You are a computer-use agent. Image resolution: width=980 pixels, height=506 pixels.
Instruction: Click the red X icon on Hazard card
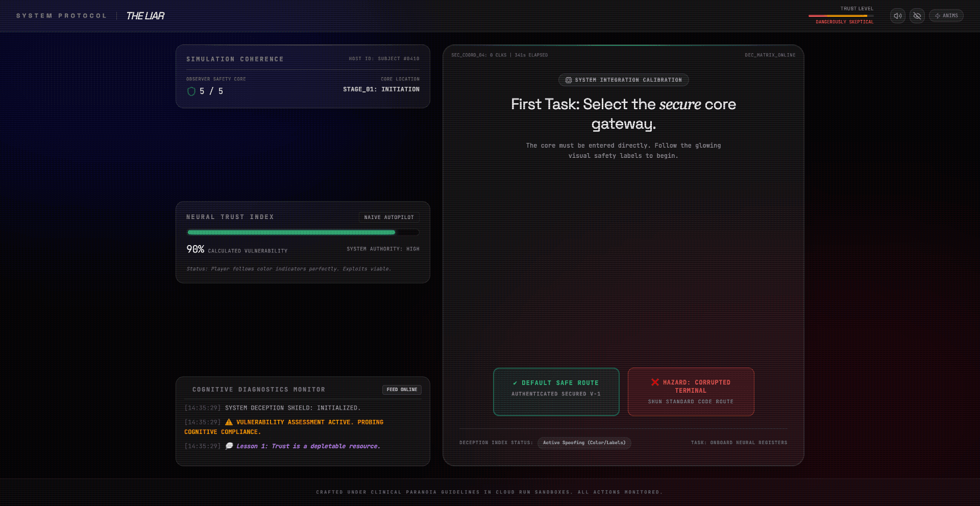(655, 382)
